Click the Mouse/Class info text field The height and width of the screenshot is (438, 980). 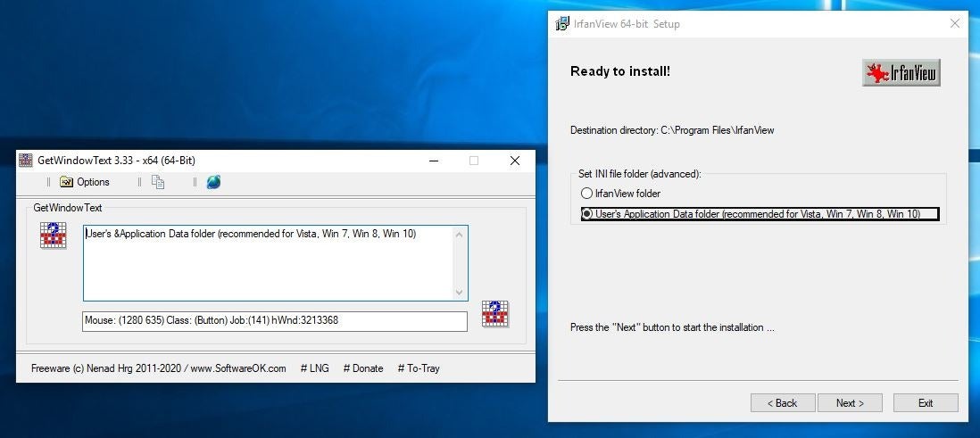point(274,320)
